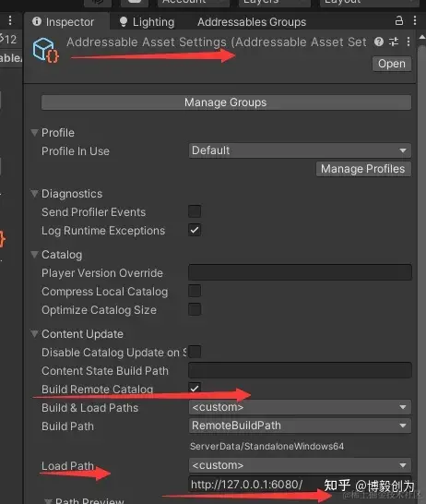Click the Manage Groups button
Image resolution: width=426 pixels, height=504 pixels.
pyautogui.click(x=226, y=102)
